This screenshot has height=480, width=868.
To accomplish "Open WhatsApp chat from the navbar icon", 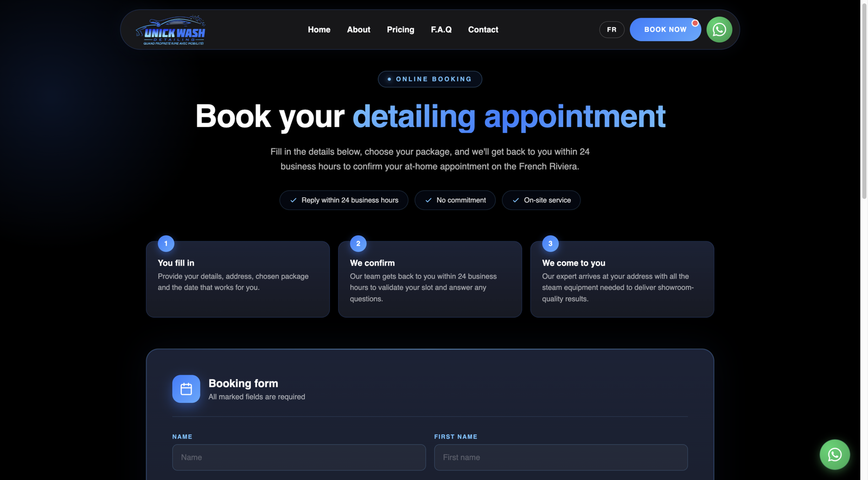I will (x=719, y=29).
